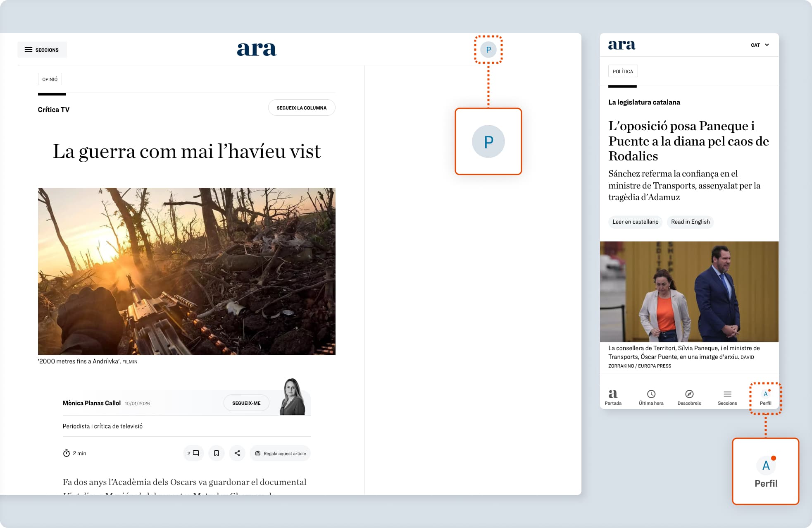Open the Perfil tab with notification dot
Image resolution: width=812 pixels, height=528 pixels.
tap(765, 397)
